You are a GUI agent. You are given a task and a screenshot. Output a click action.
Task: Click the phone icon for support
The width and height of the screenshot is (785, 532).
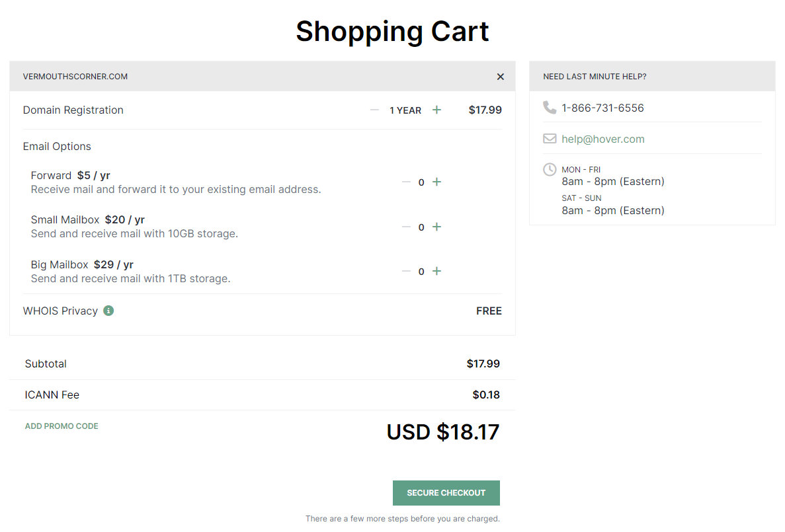[x=550, y=107]
